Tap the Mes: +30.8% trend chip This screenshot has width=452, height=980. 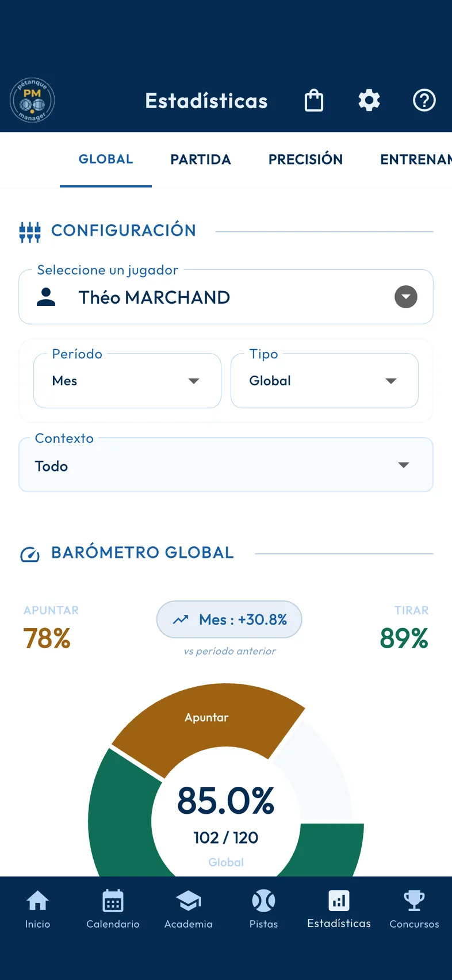coord(229,619)
